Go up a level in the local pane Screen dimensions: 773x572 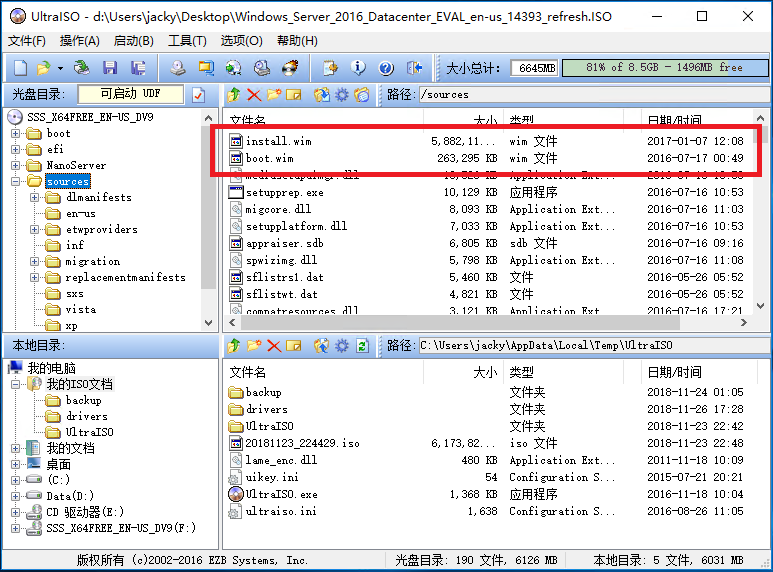[234, 346]
